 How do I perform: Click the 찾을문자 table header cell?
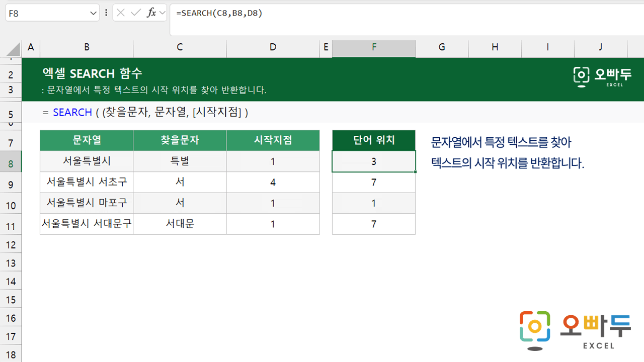[x=180, y=140]
